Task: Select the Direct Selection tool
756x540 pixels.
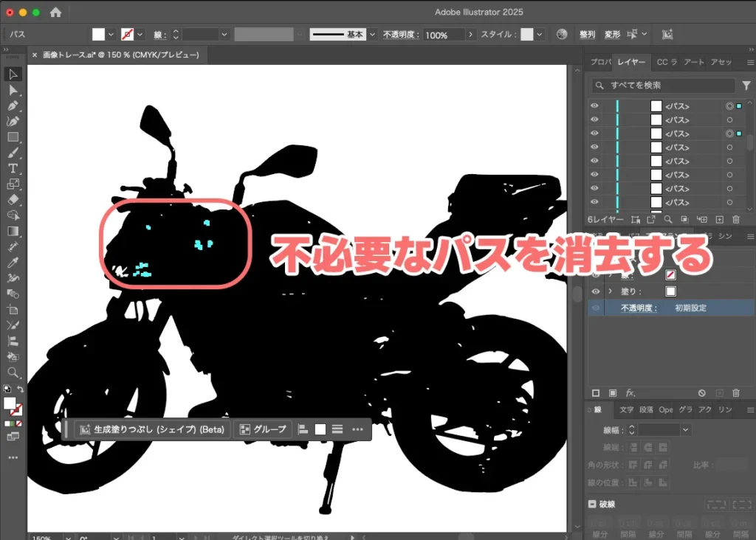Action: coord(13,90)
